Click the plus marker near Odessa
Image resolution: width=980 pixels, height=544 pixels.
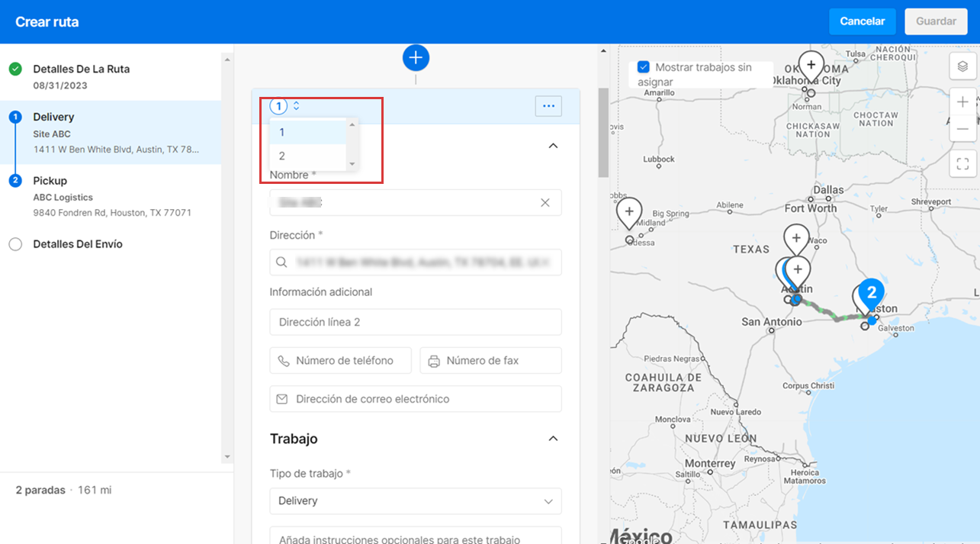click(x=629, y=213)
